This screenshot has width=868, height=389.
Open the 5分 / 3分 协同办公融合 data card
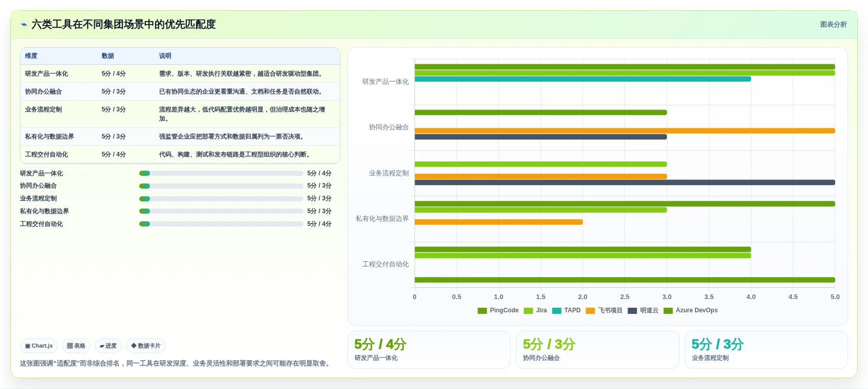(597, 350)
